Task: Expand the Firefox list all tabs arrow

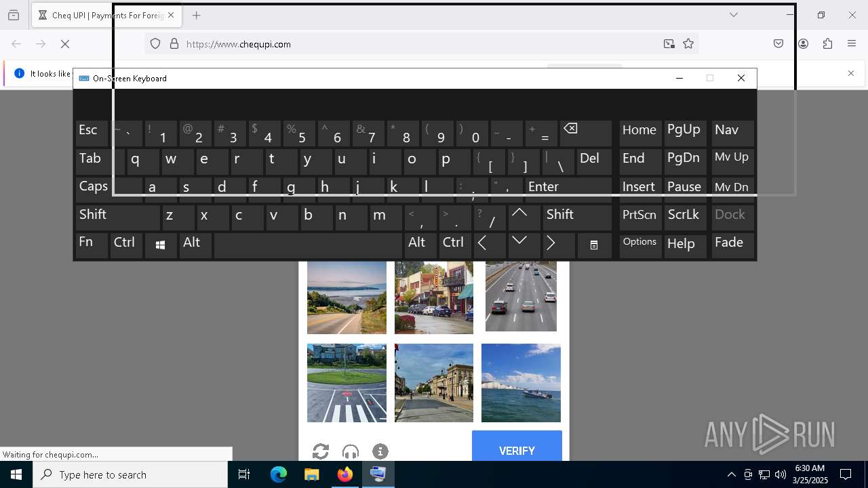Action: pos(733,15)
